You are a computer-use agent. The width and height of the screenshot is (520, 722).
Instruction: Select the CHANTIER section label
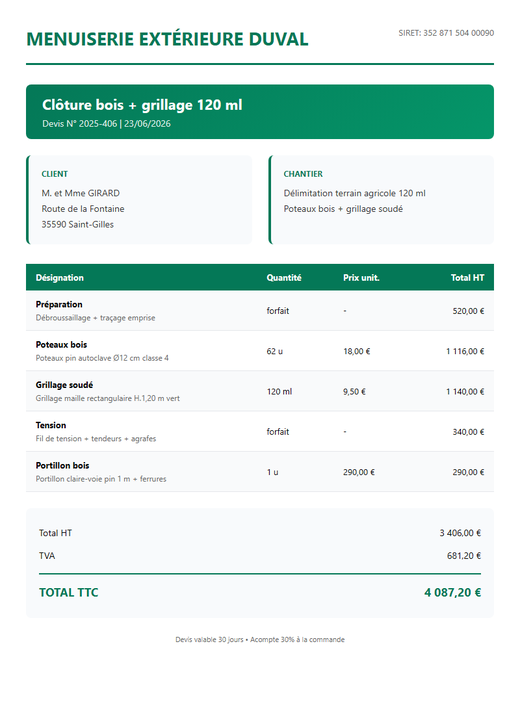point(303,174)
